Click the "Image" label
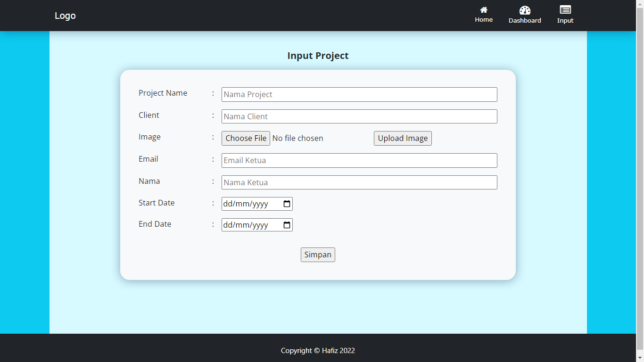644x362 pixels. click(x=149, y=137)
